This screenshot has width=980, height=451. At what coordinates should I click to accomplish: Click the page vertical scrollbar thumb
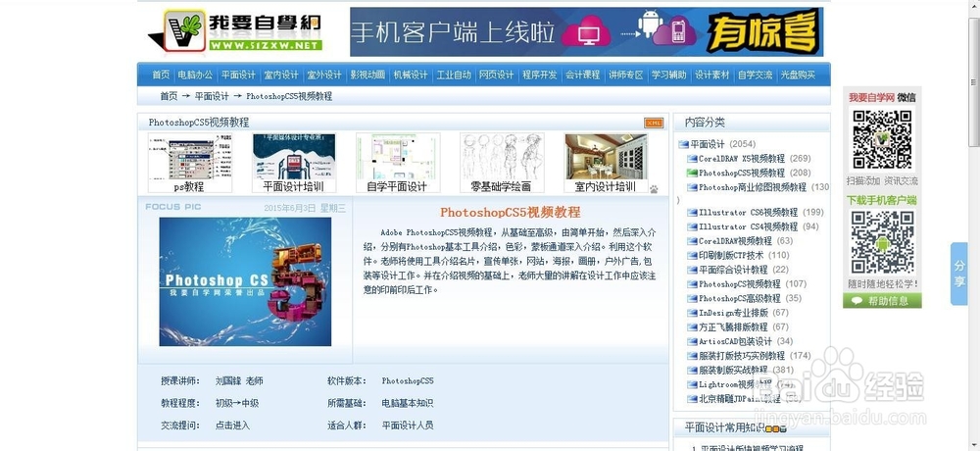click(973, 81)
